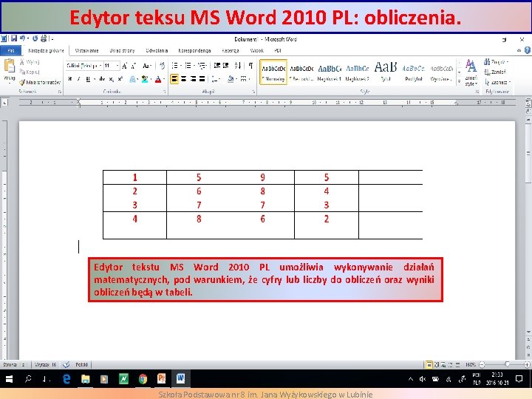Activate the Malarz formatów format painter
The image size is (532, 399).
pos(40,82)
